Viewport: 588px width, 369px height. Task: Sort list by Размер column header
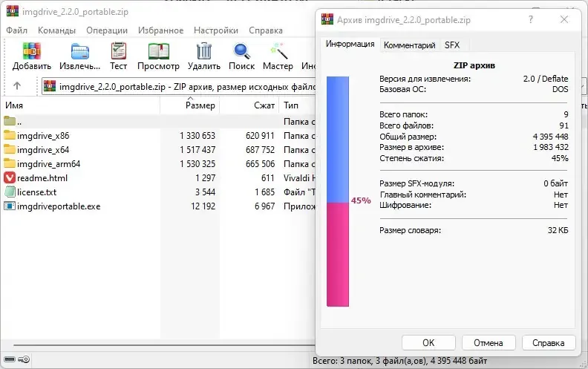pyautogui.click(x=190, y=105)
